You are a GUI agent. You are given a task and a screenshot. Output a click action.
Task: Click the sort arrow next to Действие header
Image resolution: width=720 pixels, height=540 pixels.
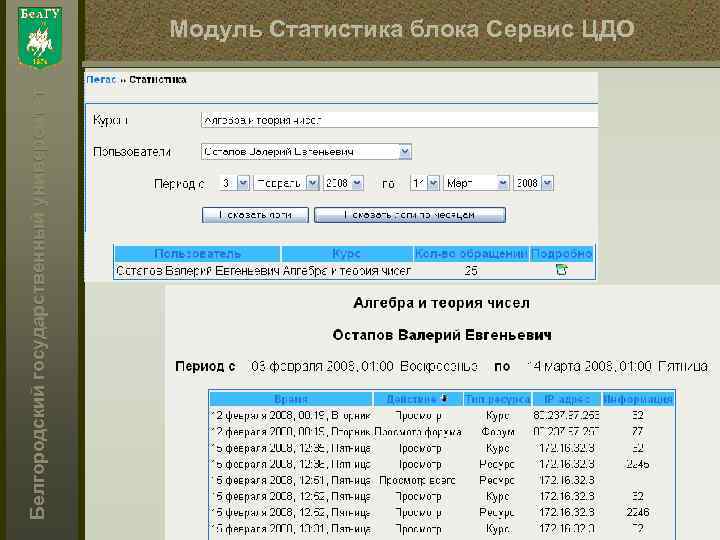[444, 398]
